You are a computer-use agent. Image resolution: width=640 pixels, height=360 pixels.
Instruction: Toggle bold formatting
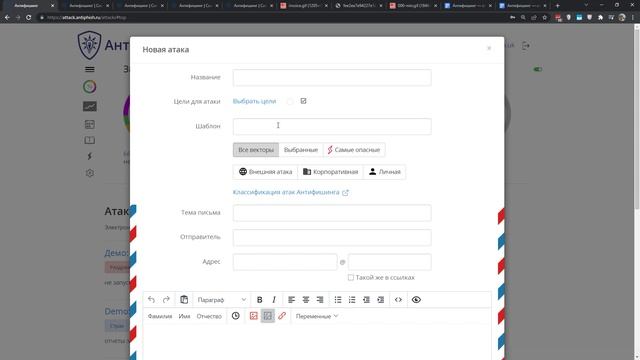click(259, 300)
